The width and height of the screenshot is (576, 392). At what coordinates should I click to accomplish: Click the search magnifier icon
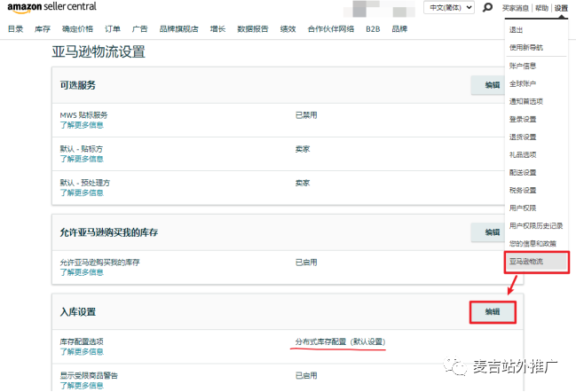click(487, 7)
